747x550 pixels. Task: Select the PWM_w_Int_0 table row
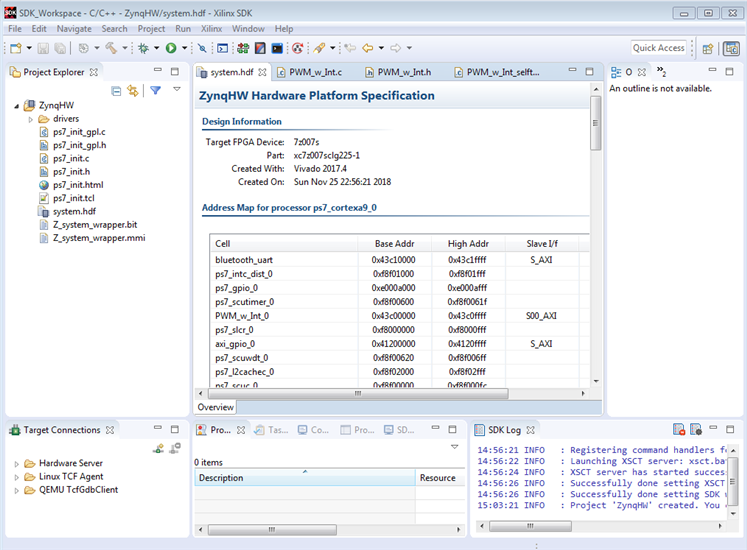(399, 316)
